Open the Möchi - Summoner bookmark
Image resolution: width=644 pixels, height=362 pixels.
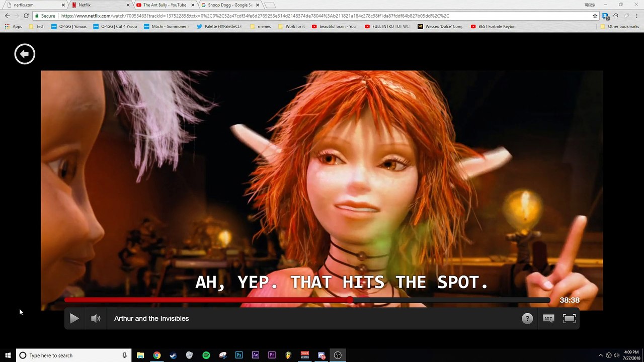pyautogui.click(x=166, y=26)
